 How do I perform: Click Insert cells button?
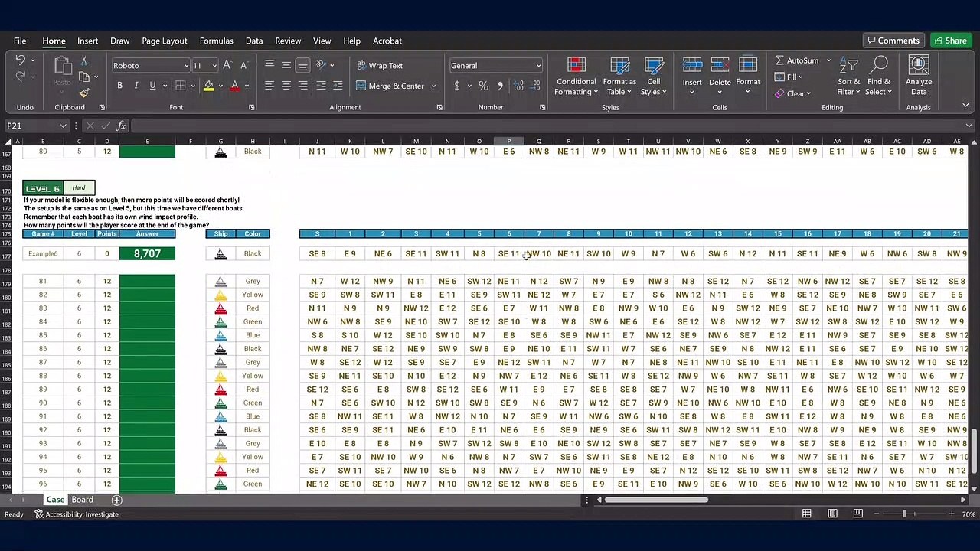[x=692, y=76]
